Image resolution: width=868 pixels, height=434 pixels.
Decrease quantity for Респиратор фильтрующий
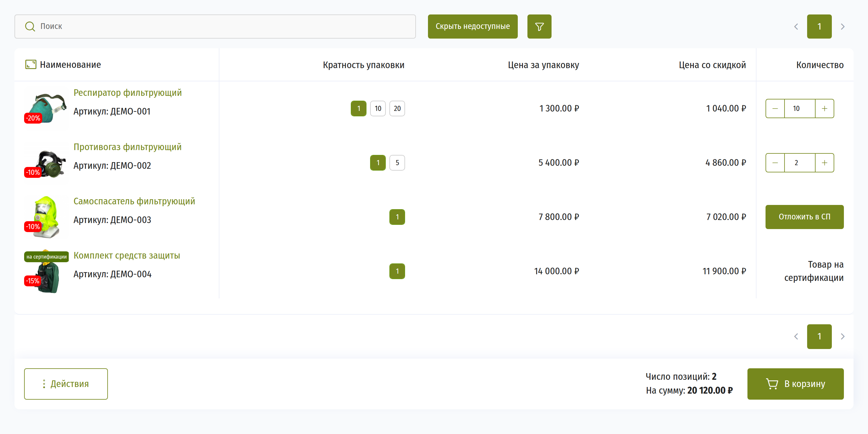[775, 108]
